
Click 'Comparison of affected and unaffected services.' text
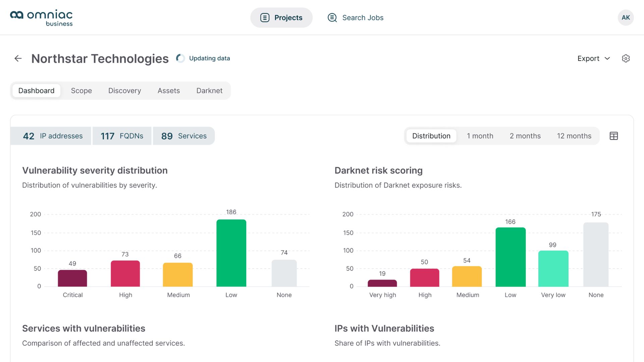[x=104, y=343]
